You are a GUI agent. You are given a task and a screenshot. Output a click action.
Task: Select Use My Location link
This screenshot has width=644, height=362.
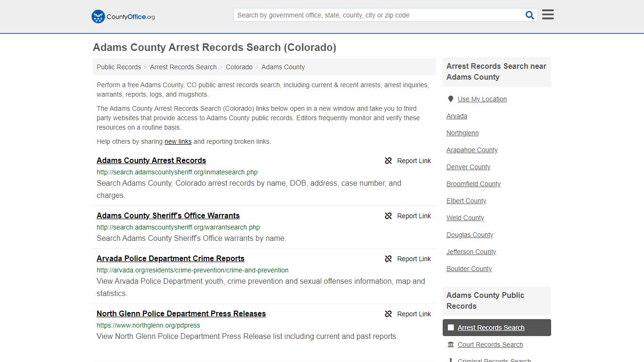(482, 99)
